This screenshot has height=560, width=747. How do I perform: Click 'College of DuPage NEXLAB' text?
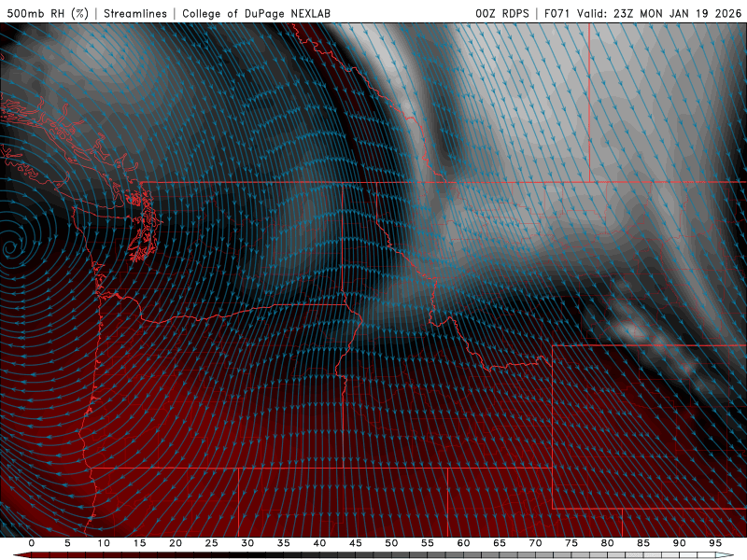pyautogui.click(x=256, y=13)
